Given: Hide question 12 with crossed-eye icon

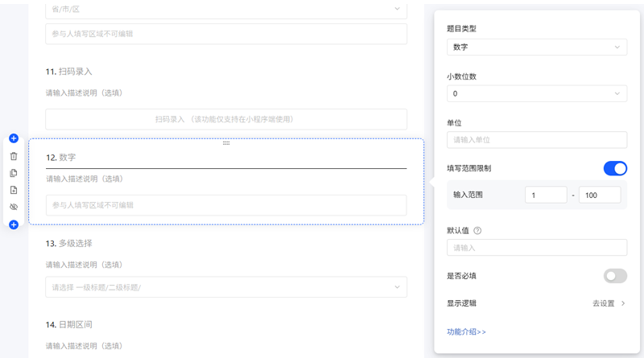Looking at the screenshot, I should 14,207.
